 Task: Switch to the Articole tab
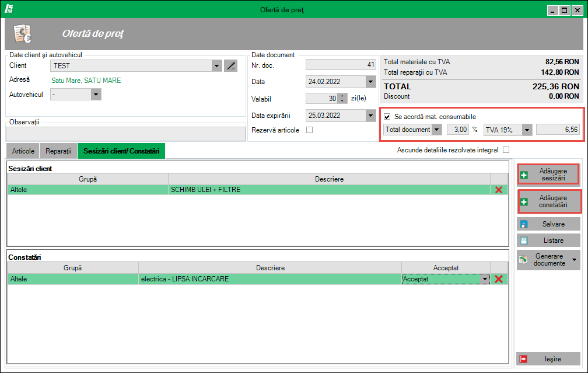pyautogui.click(x=23, y=151)
